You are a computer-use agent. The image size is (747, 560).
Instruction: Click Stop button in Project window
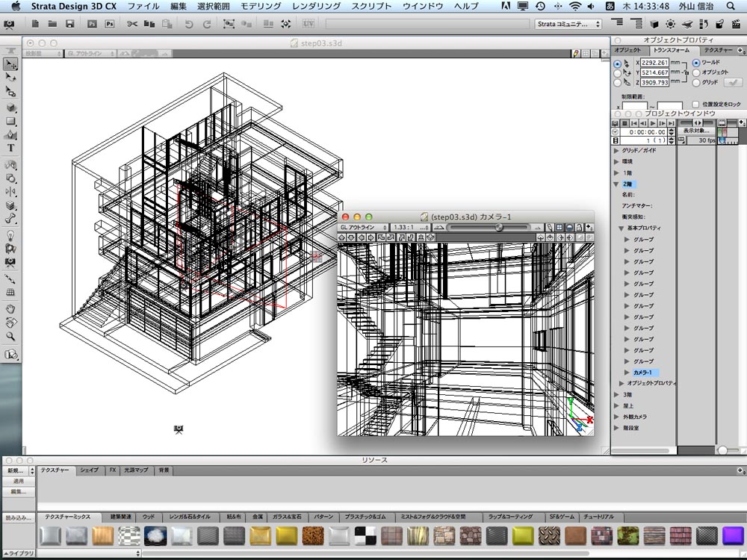click(x=624, y=123)
